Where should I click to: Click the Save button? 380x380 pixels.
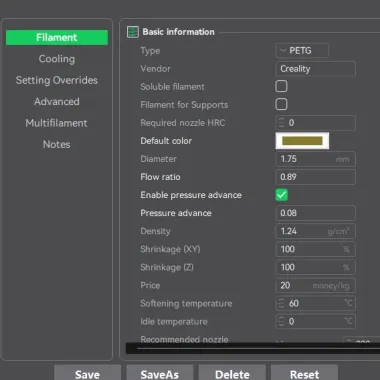(x=87, y=373)
